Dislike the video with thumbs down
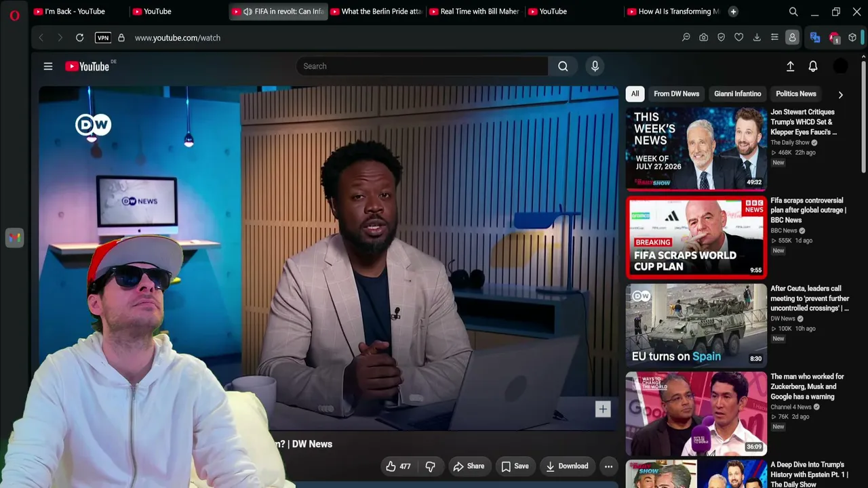868x488 pixels. [x=430, y=466]
